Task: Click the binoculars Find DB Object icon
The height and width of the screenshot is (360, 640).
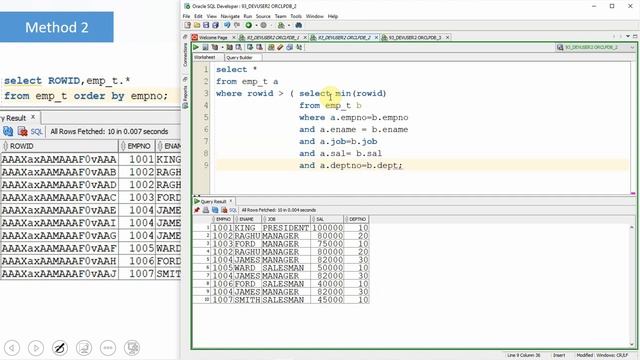Action: coord(299,25)
